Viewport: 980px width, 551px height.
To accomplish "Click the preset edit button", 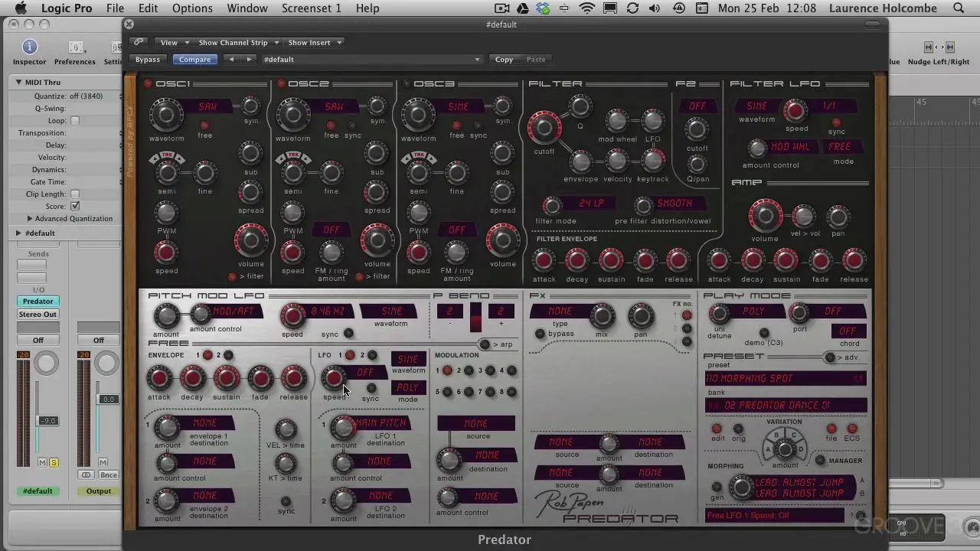I will (717, 429).
